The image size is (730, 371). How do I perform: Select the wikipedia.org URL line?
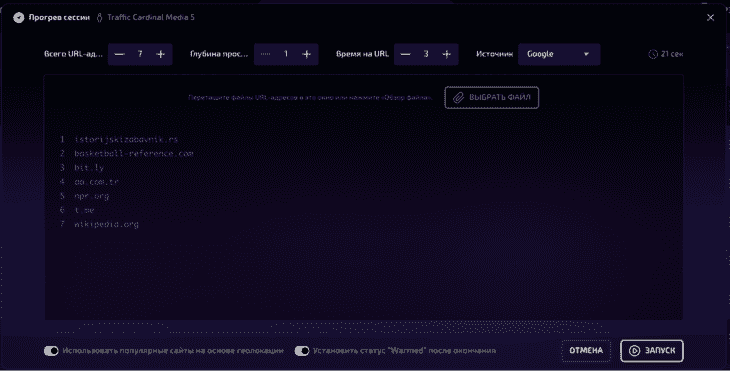107,224
